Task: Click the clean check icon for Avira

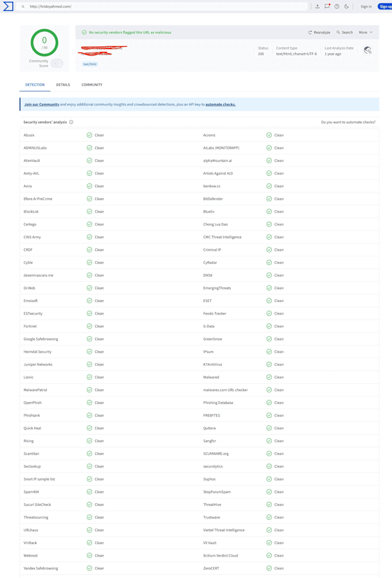Action: [89, 186]
